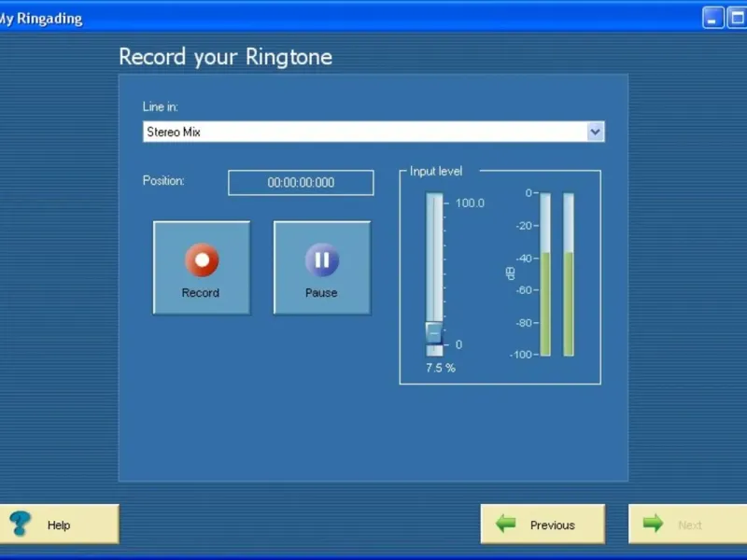747x560 pixels.
Task: Click the Input level group label
Action: (436, 172)
